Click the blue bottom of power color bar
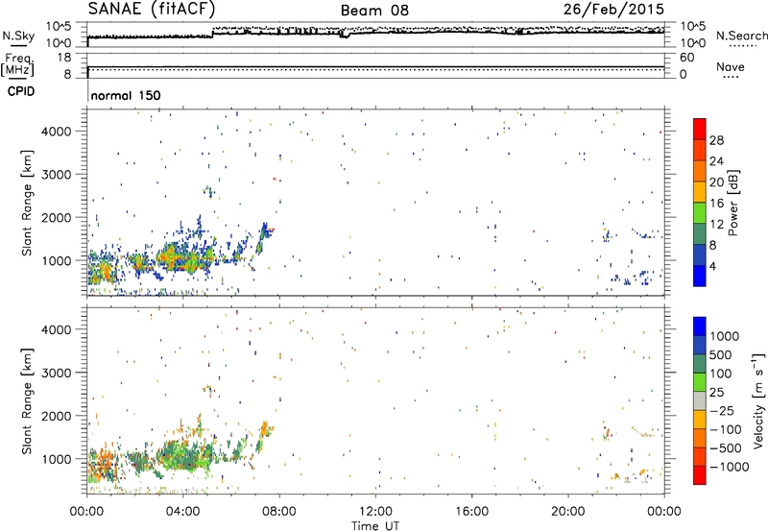The image size is (768, 532). [700, 276]
